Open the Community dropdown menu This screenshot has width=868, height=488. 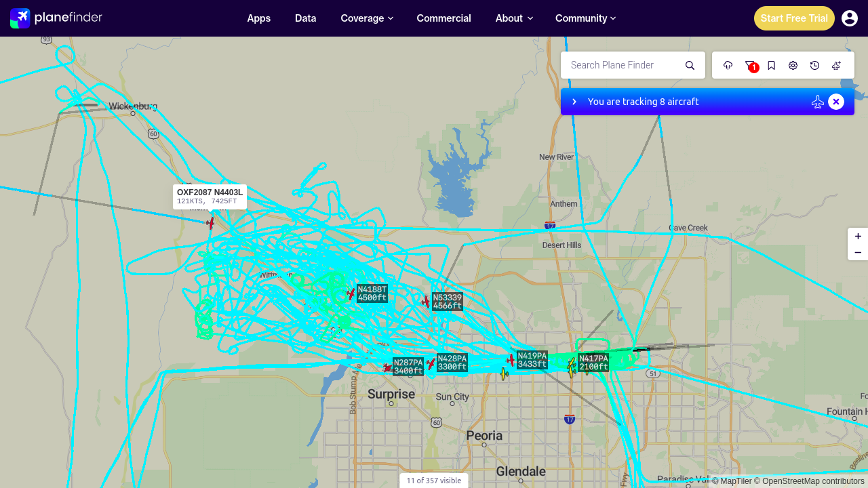click(x=586, y=18)
